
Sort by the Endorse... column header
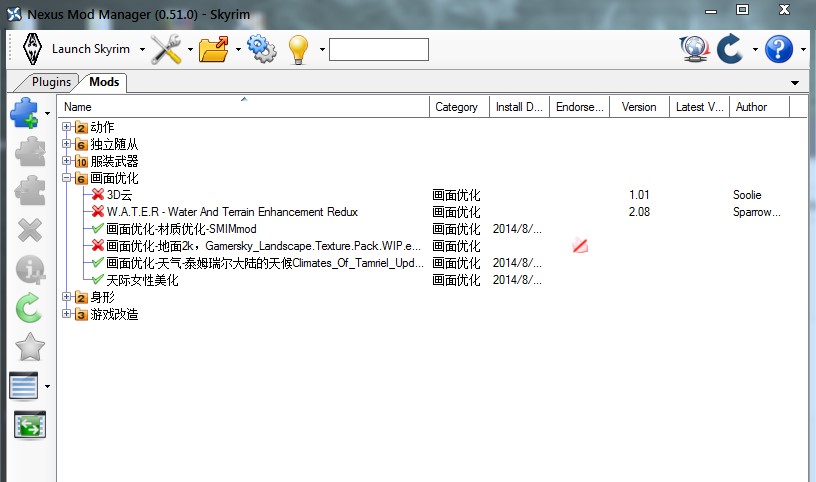[580, 107]
